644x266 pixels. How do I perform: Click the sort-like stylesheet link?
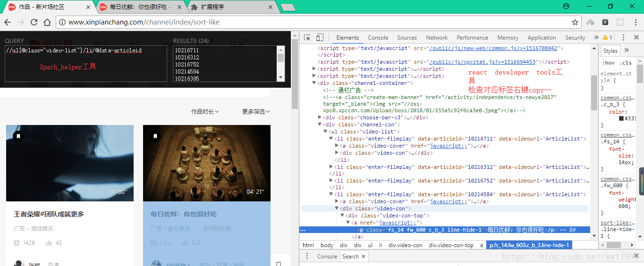[x=618, y=223]
